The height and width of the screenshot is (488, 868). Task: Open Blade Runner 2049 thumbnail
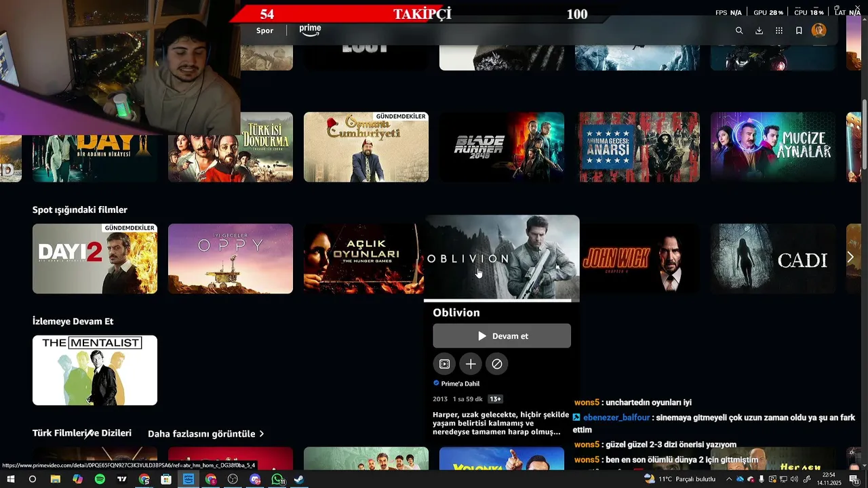click(x=502, y=147)
